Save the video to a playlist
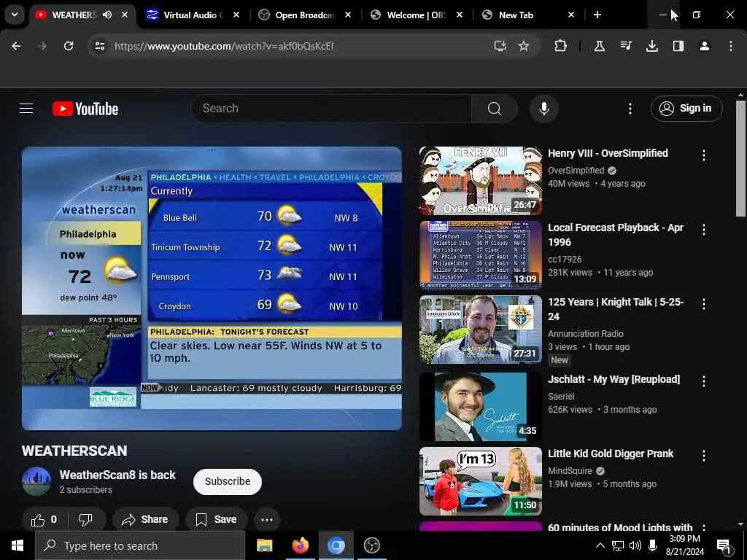This screenshot has width=747, height=560. tap(216, 519)
